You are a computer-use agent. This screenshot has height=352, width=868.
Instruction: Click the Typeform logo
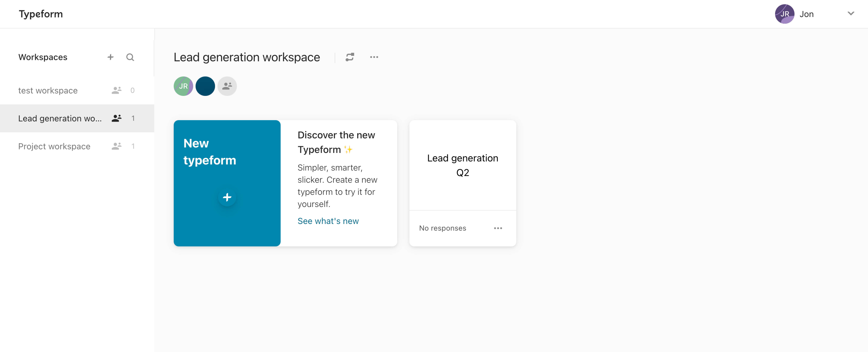(x=41, y=14)
